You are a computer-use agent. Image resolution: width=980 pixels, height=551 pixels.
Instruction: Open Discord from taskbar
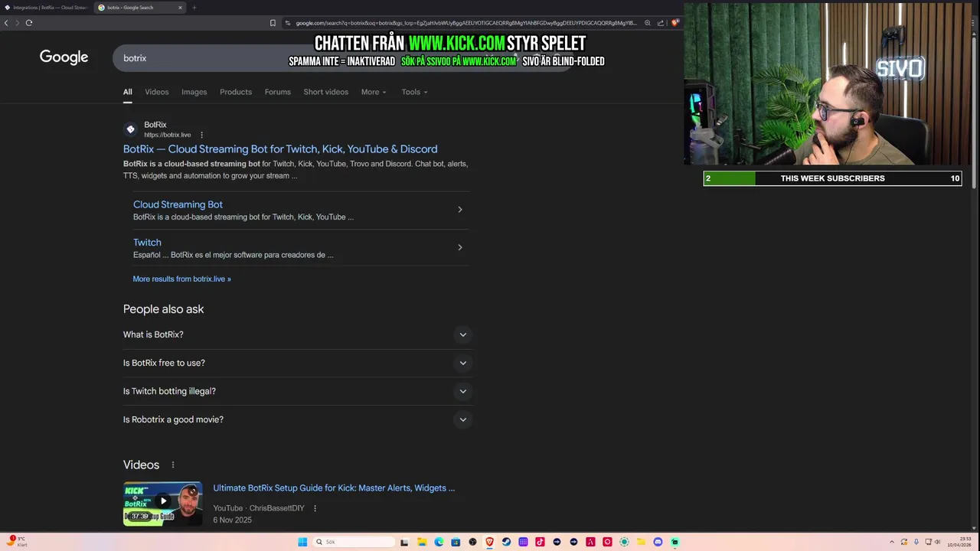658,542
